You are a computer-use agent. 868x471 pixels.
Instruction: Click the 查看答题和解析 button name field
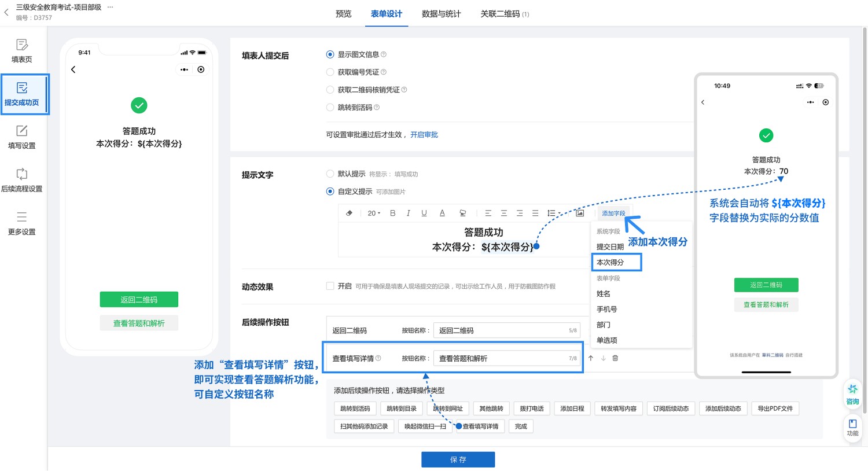point(502,358)
